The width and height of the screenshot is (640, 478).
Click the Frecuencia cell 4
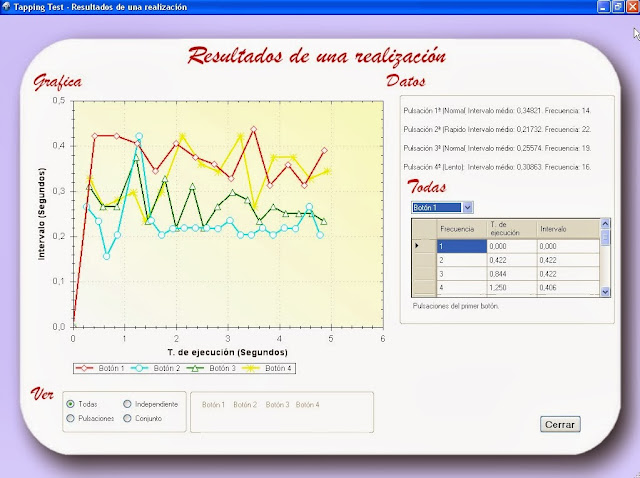pyautogui.click(x=462, y=288)
